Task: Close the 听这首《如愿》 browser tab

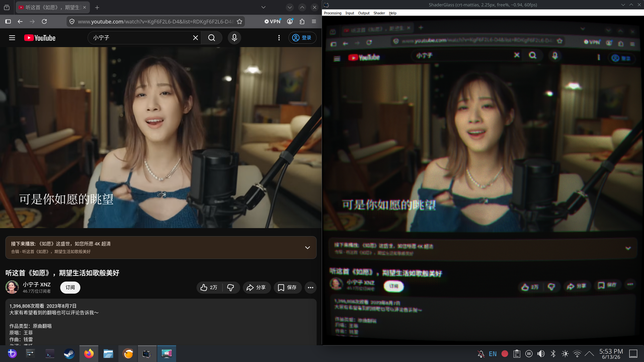Action: [x=84, y=8]
